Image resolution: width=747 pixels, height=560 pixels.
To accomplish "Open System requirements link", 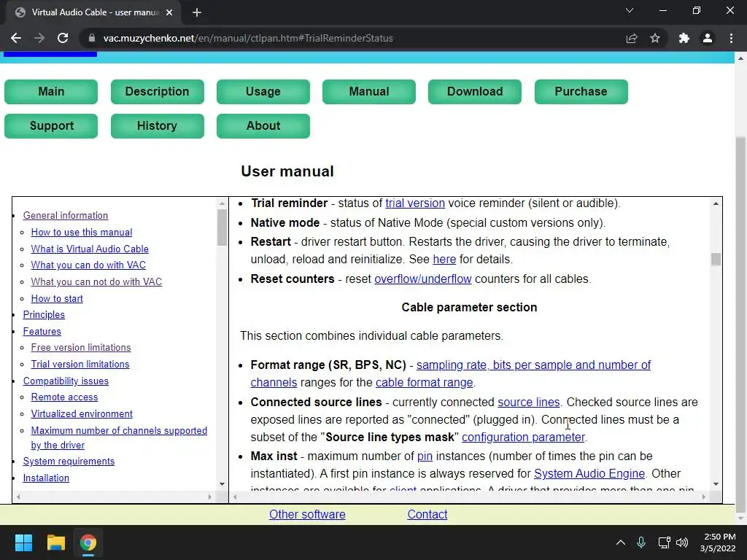I will [x=69, y=462].
